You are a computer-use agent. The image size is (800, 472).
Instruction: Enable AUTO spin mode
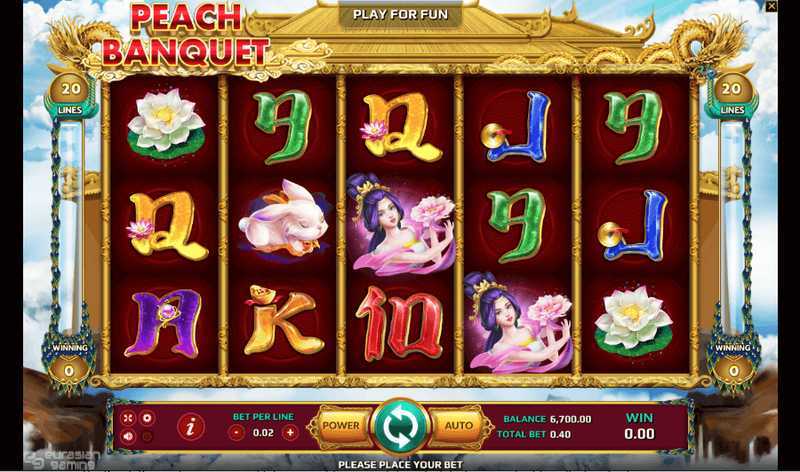(459, 426)
